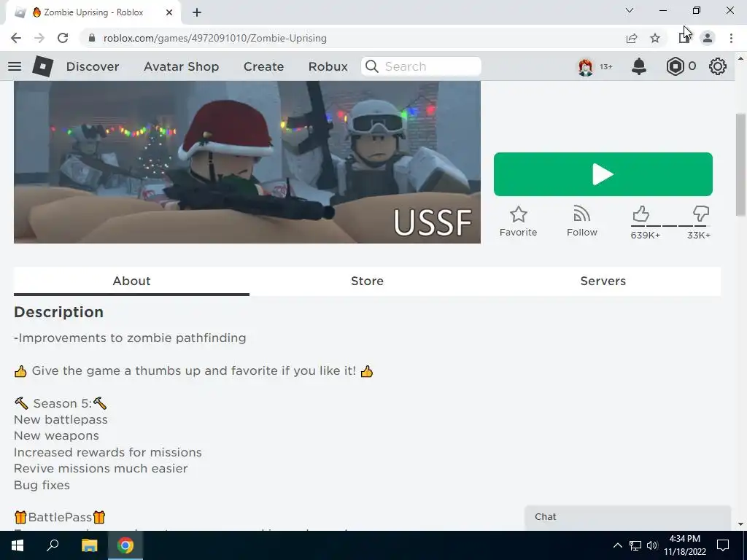Click the 'BattlePass' text line
The width and height of the screenshot is (747, 560).
pos(60,517)
